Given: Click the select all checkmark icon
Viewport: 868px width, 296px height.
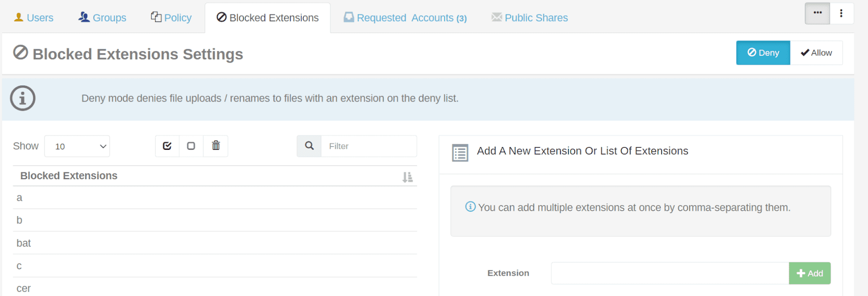Looking at the screenshot, I should click(x=167, y=146).
